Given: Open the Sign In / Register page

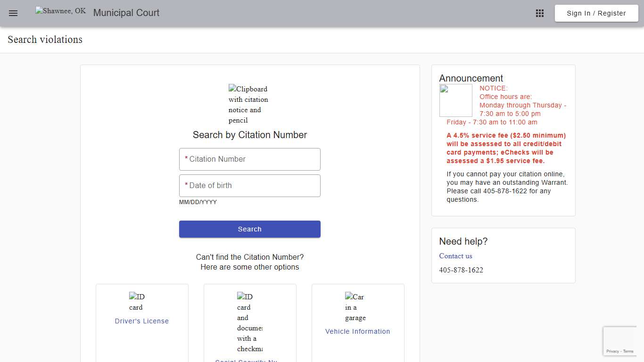Looking at the screenshot, I should 596,13.
